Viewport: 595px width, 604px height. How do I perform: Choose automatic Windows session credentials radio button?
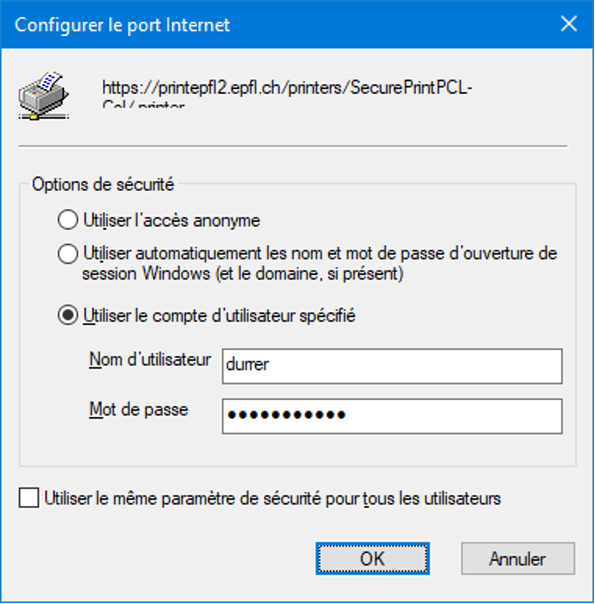68,254
